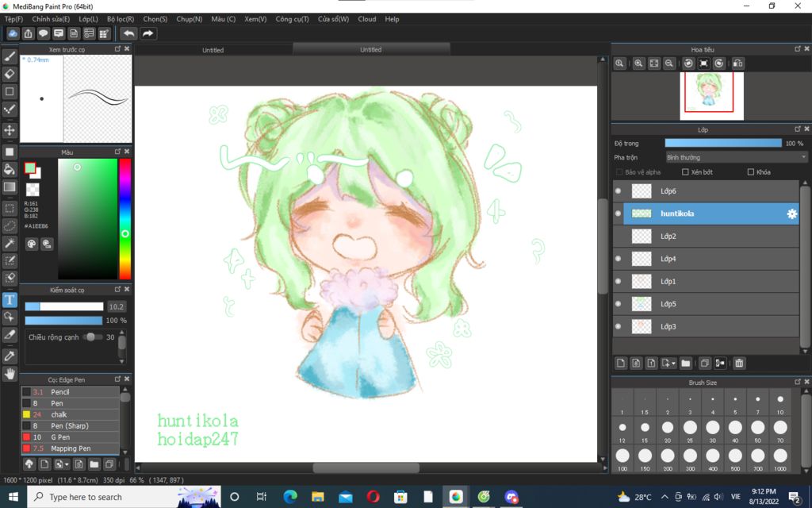Select the G Pen brush
This screenshot has height=508, width=812.
tap(71, 437)
